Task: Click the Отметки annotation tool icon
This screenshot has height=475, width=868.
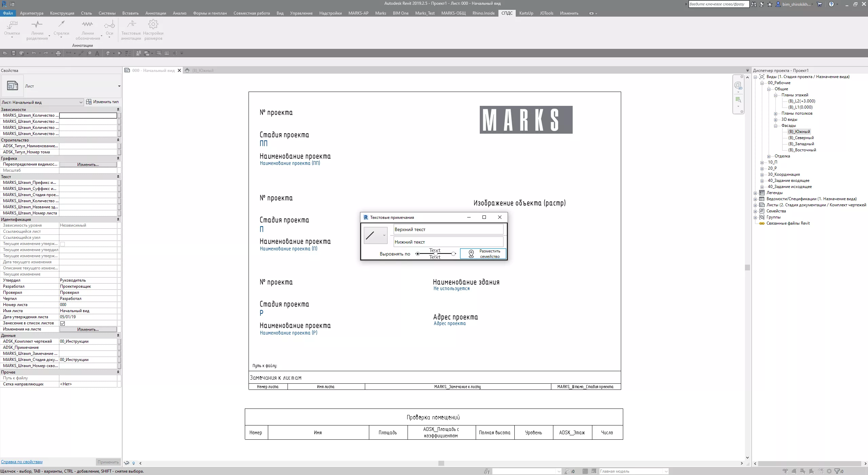Action: [12, 25]
